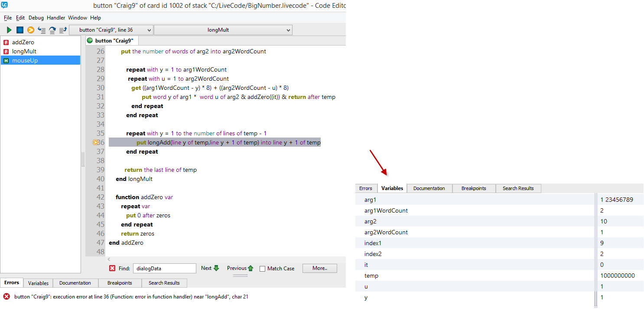Open the button "Craig9", line 36 dropdown
Screen dimensions: 644x315
(111, 30)
